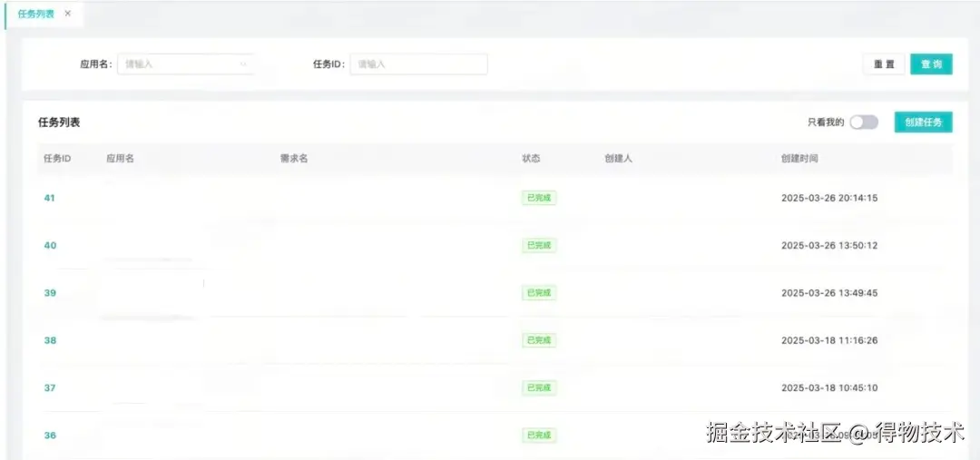The height and width of the screenshot is (460, 980).
Task: Switch to the 任务列表 tab
Action: click(x=36, y=14)
